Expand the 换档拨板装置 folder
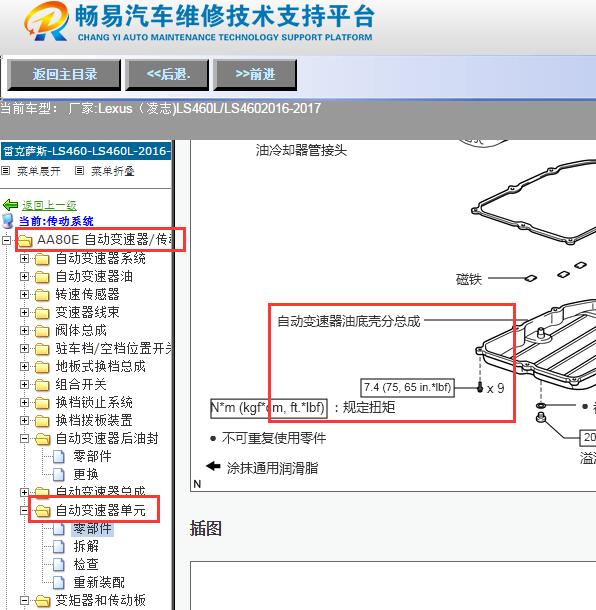 pos(24,420)
